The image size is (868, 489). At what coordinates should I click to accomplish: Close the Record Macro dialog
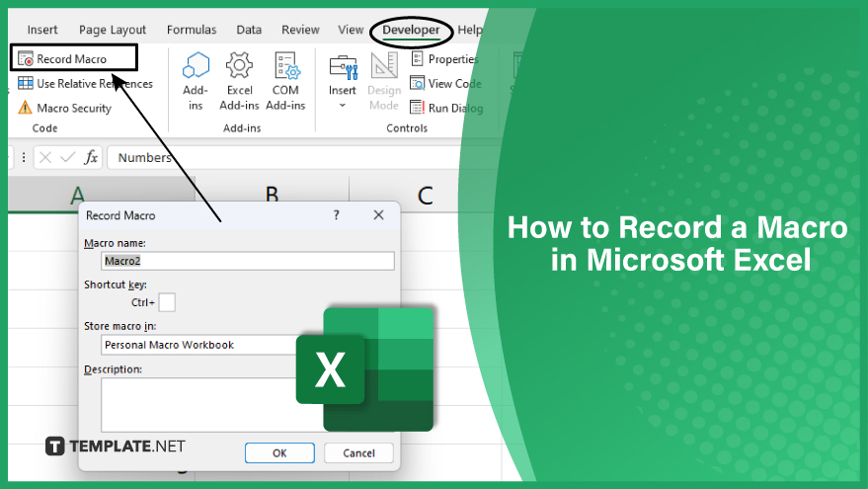click(378, 215)
